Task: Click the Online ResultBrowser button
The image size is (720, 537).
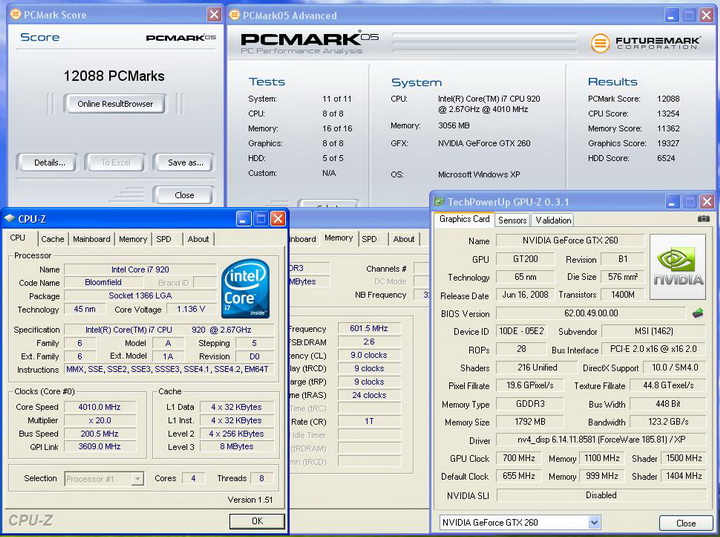Action: click(115, 104)
